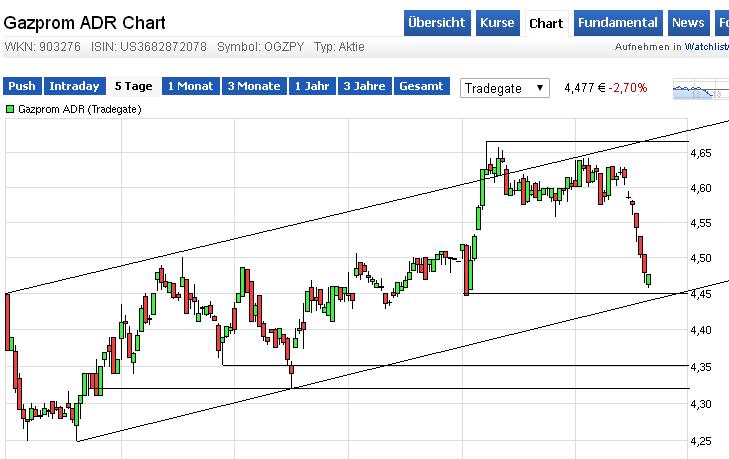Click the ISIN: US3682872078 text
Viewport: 729px width, 459px height.
149,47
